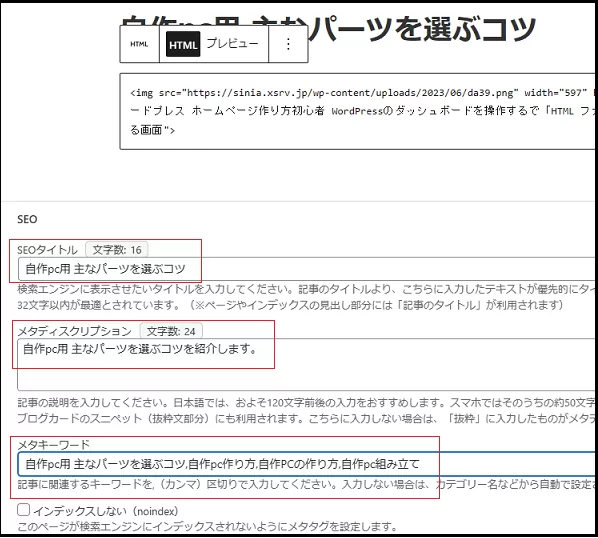Viewport: 598px width, 538px height.
Task: Click the メタディスクリプション 文字数: 24 counter
Action: click(x=171, y=331)
